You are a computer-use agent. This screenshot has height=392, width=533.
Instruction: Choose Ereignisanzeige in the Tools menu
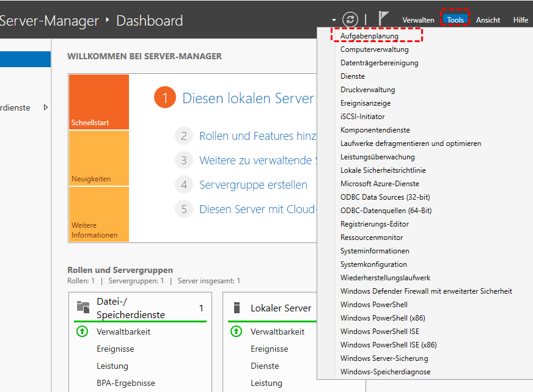click(x=366, y=103)
